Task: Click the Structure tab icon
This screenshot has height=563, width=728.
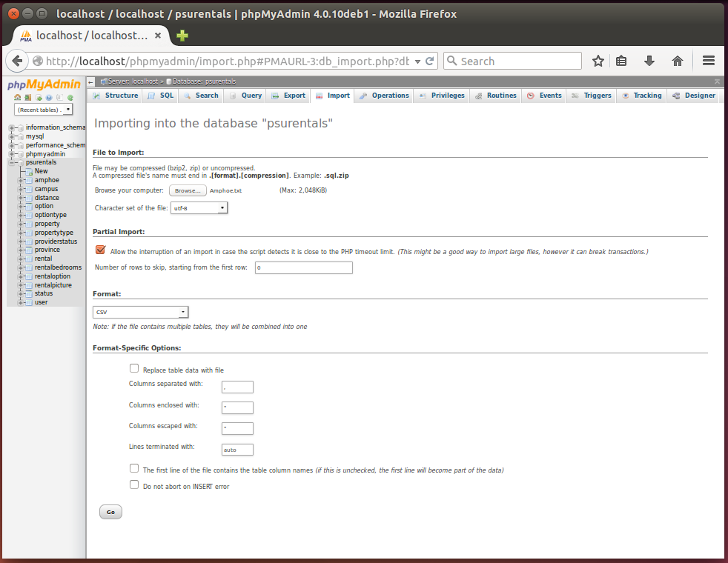Action: (x=96, y=96)
